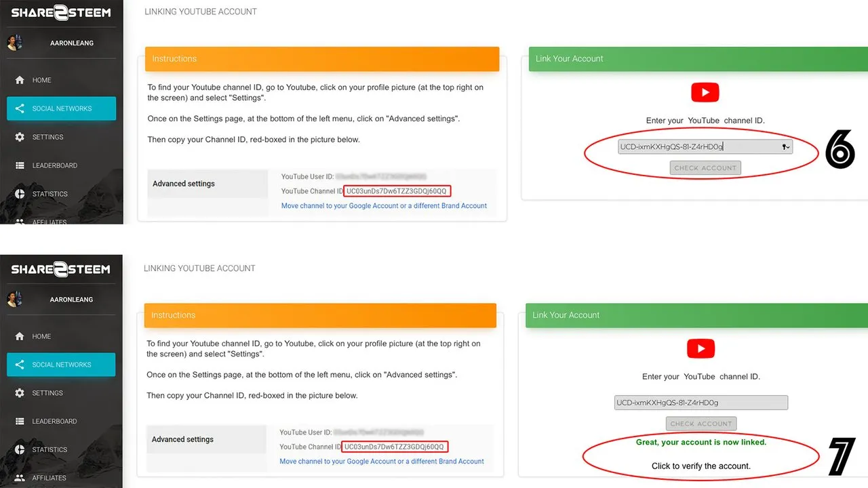The height and width of the screenshot is (488, 868).
Task: Click the orange Instructions header in top screenshot
Action: [322, 58]
